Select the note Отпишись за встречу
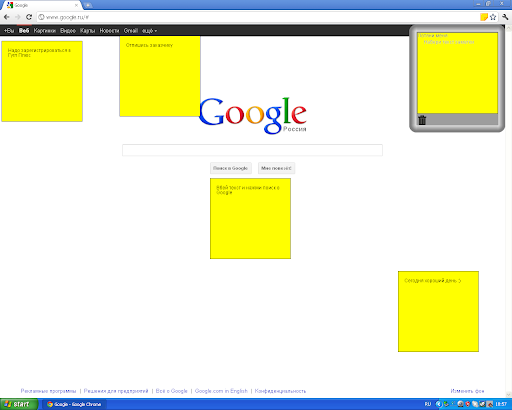 (x=160, y=76)
